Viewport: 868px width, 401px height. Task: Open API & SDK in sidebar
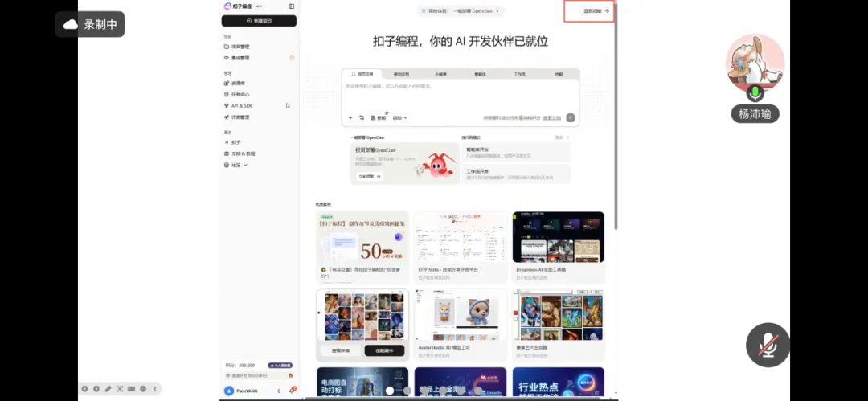238,106
